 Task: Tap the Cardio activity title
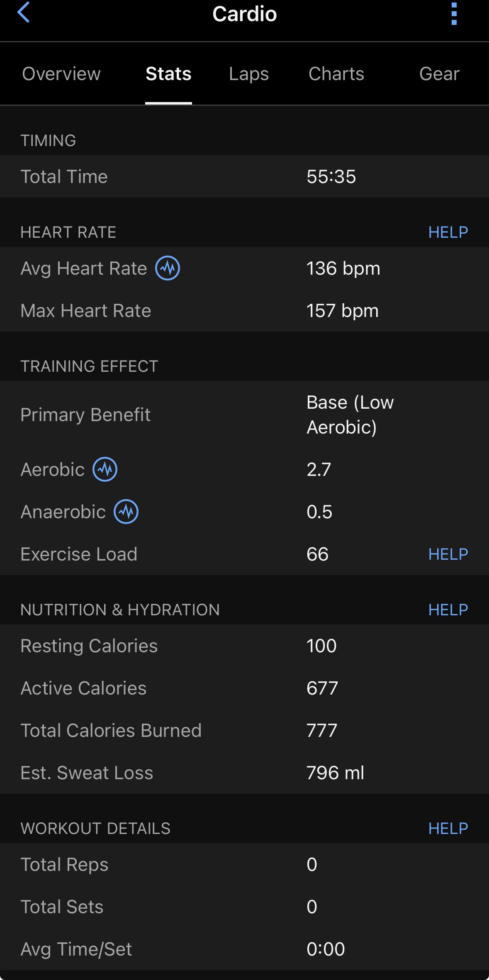point(244,14)
